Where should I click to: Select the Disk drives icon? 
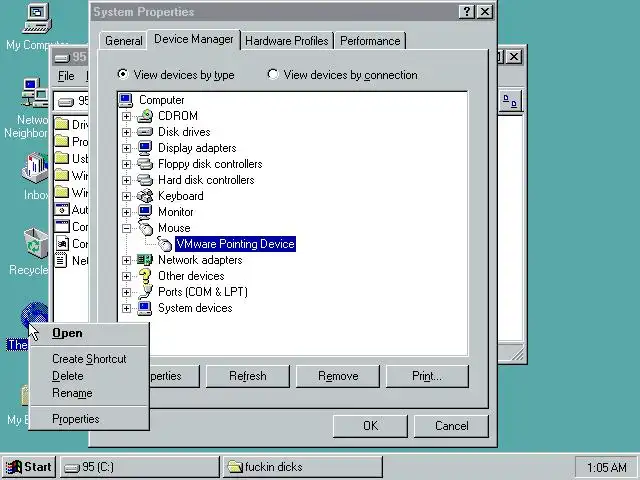(145, 132)
